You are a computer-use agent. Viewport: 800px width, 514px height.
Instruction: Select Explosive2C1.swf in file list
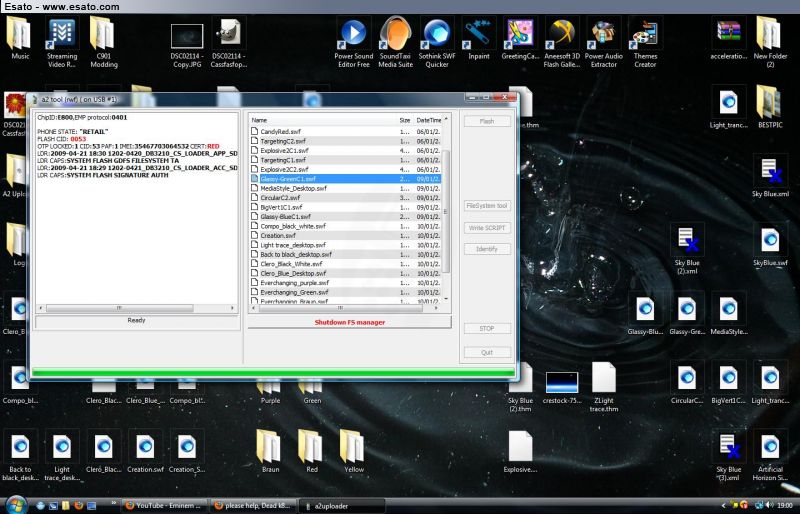click(345, 151)
